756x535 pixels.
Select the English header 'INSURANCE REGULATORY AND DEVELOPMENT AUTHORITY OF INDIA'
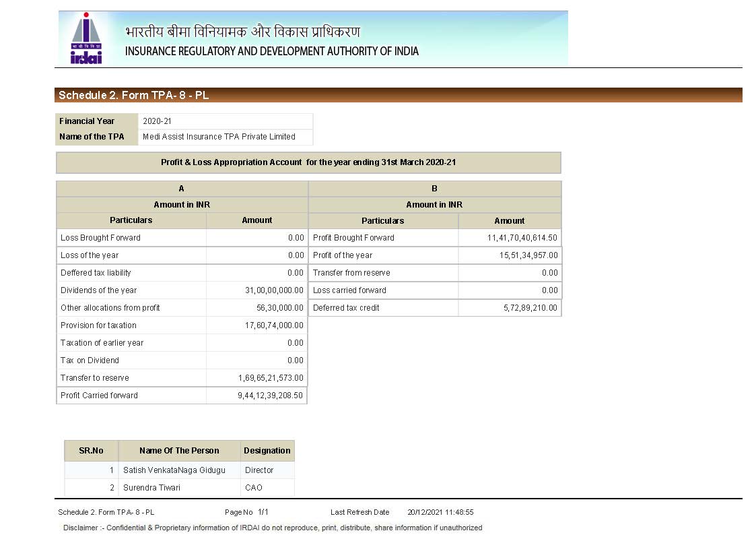[271, 51]
